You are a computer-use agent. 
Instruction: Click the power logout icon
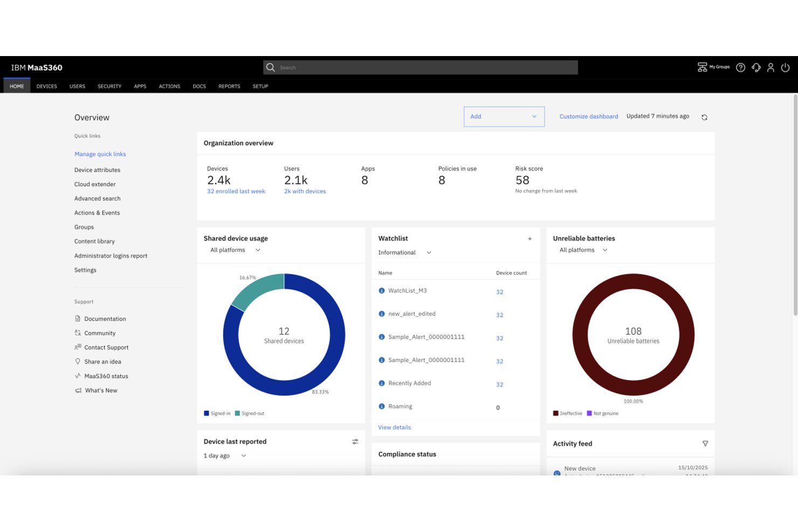(x=786, y=67)
